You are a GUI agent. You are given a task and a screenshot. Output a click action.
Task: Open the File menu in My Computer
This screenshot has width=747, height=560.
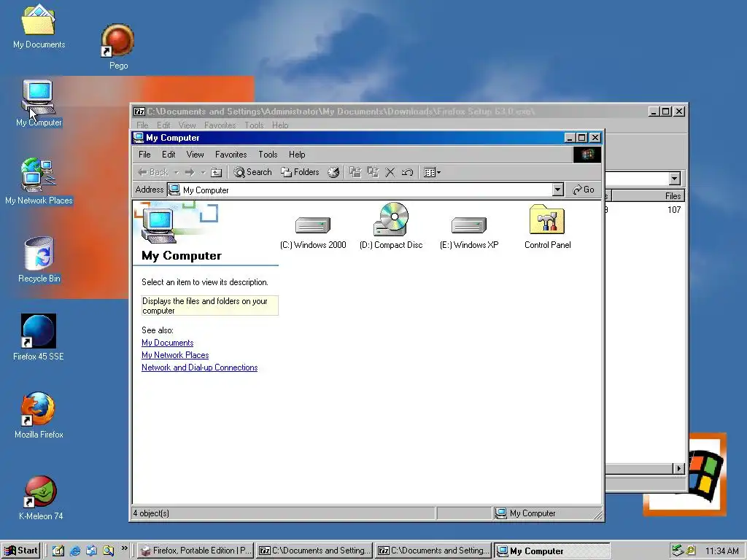click(144, 155)
